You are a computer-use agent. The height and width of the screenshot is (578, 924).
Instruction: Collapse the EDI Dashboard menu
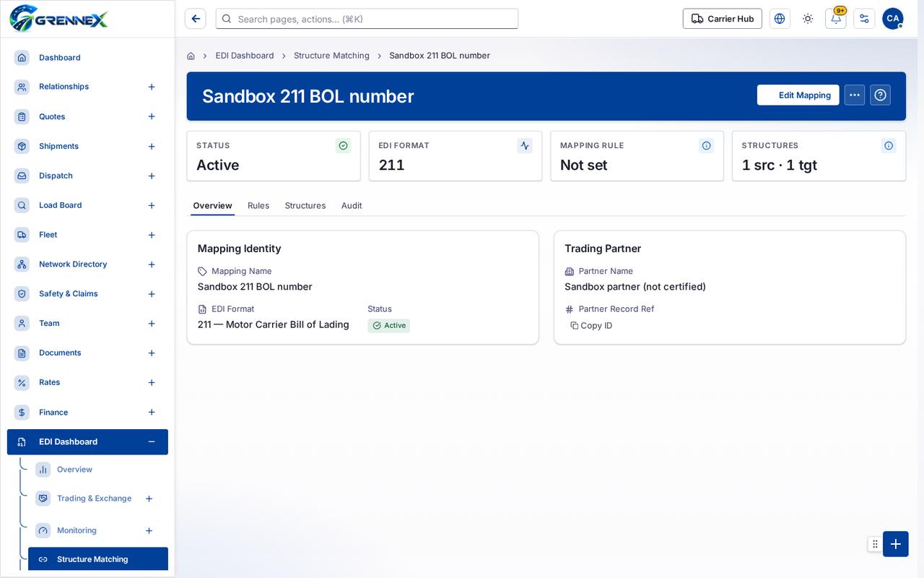pyautogui.click(x=152, y=442)
